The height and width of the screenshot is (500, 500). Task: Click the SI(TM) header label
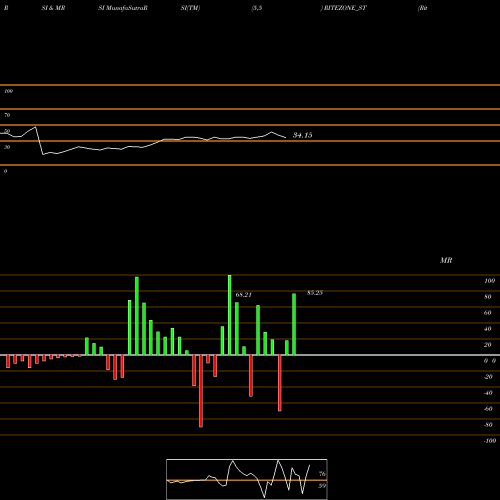pyautogui.click(x=190, y=8)
